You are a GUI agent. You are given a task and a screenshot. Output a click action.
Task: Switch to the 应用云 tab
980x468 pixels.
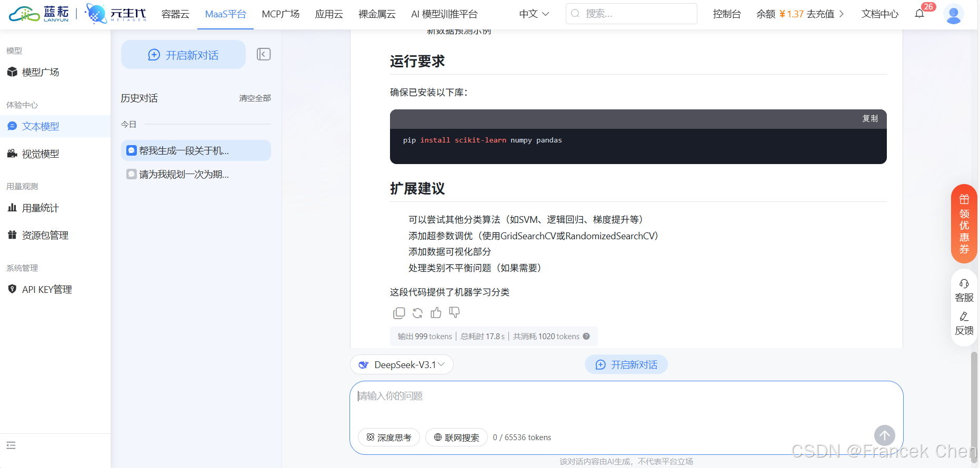click(x=329, y=14)
